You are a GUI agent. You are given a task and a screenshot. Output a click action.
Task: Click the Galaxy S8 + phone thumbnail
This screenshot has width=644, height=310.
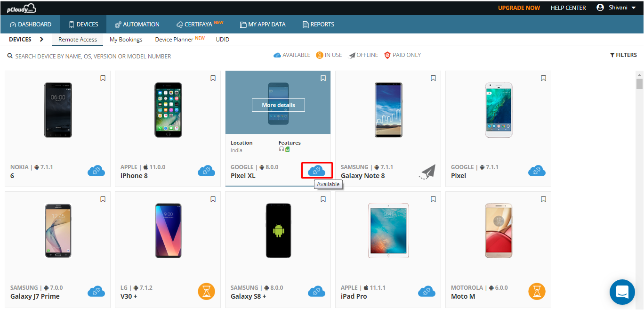(278, 230)
